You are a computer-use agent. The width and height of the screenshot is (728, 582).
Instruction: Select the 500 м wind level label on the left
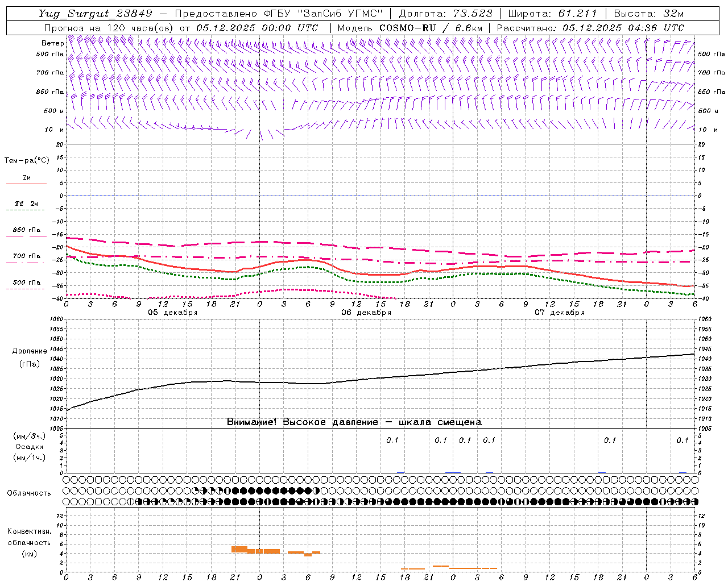click(x=54, y=111)
